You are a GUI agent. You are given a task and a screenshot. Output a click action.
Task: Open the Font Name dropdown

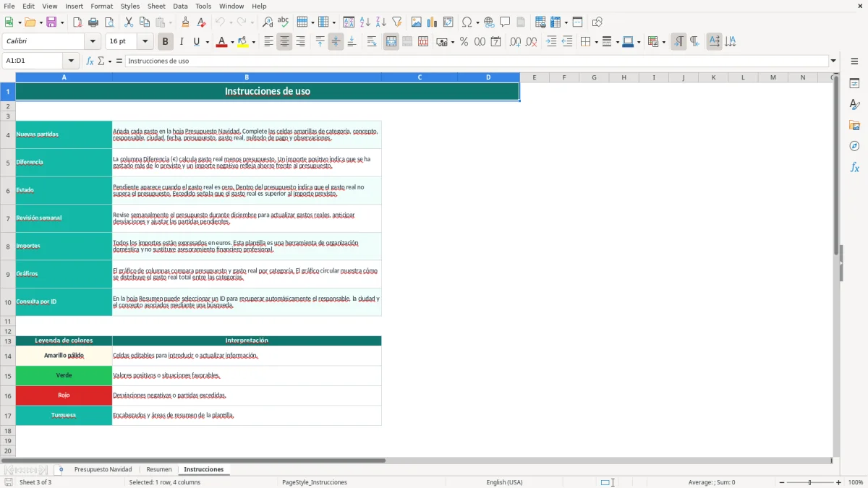tap(93, 42)
